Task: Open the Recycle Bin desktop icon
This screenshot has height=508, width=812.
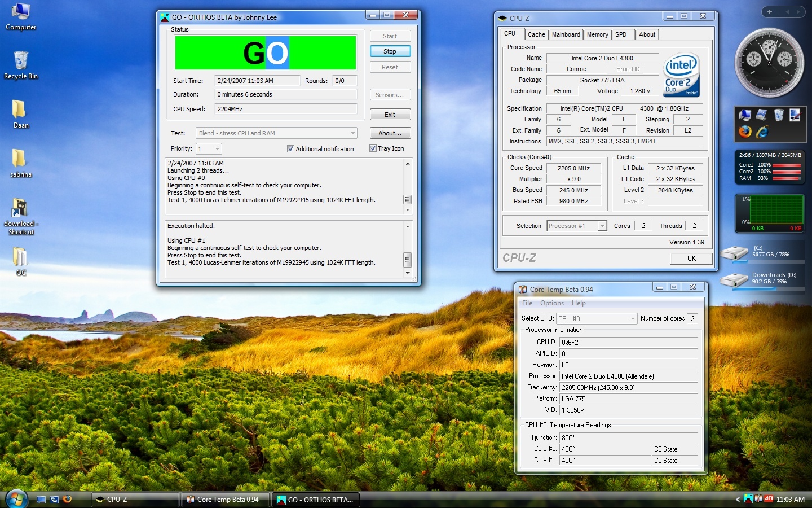Action: pyautogui.click(x=21, y=65)
